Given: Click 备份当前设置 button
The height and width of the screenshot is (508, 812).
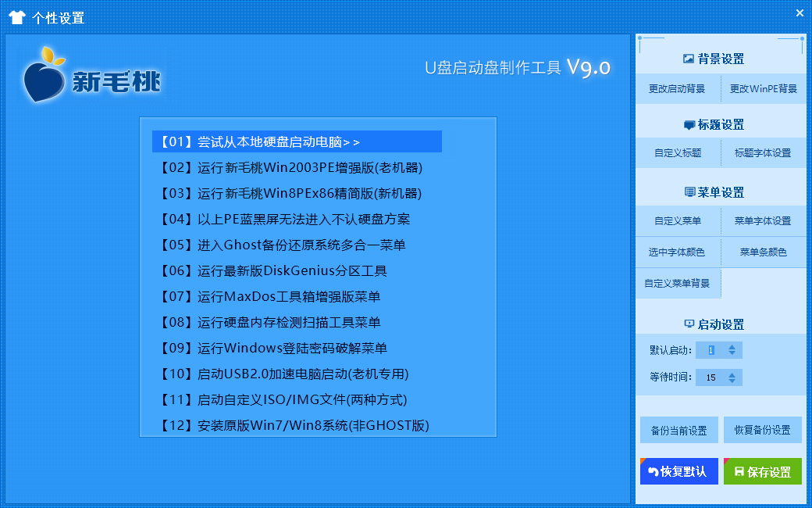Looking at the screenshot, I should pos(679,431).
